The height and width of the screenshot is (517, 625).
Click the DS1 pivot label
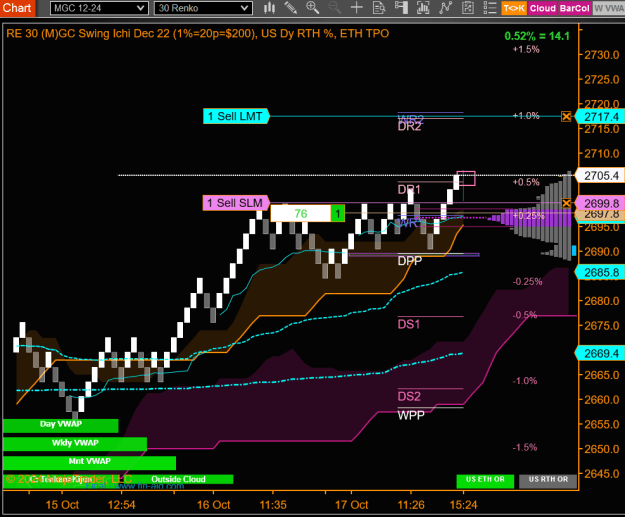(x=409, y=324)
